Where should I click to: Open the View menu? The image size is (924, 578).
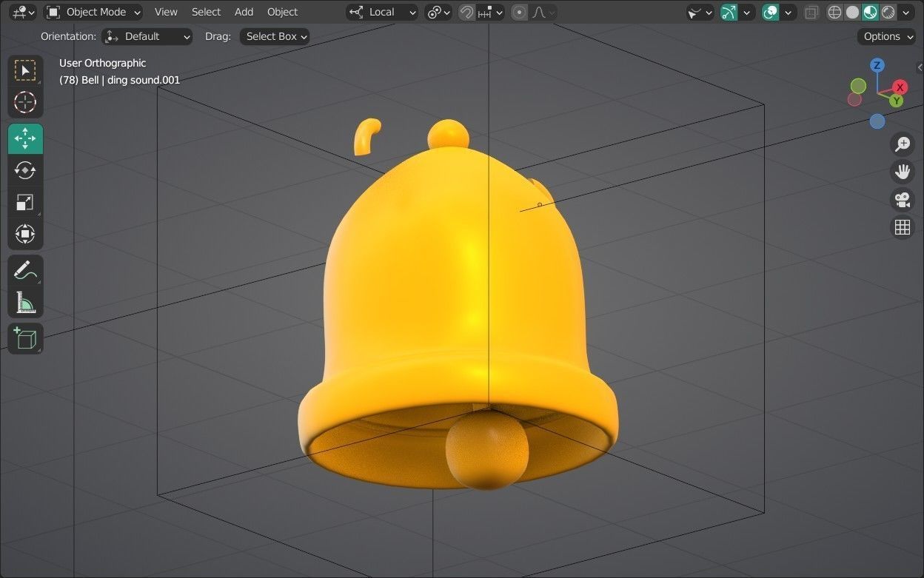166,12
